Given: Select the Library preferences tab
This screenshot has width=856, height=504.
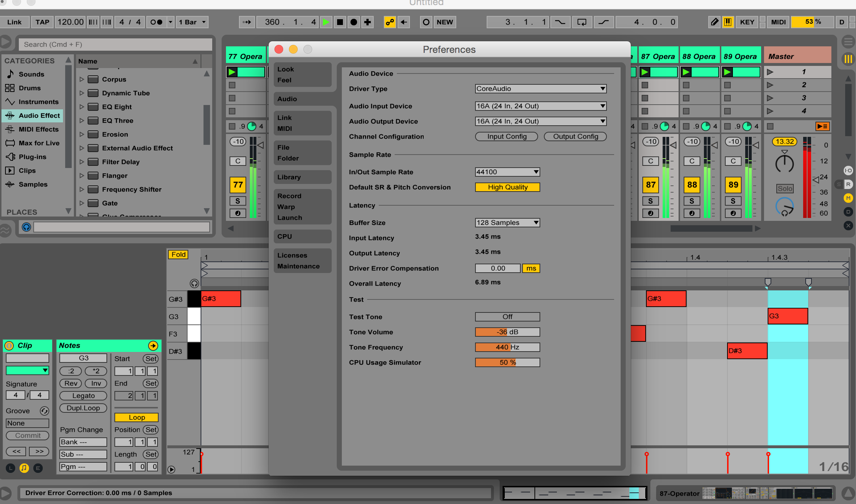Looking at the screenshot, I should pos(302,177).
